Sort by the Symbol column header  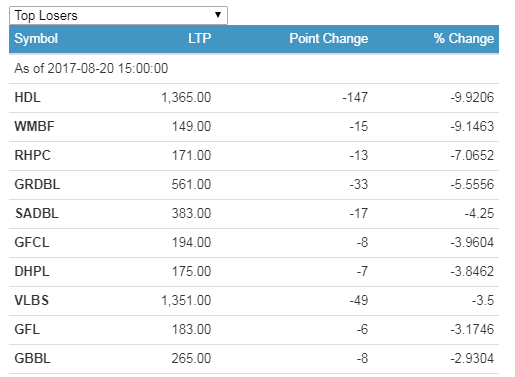36,39
